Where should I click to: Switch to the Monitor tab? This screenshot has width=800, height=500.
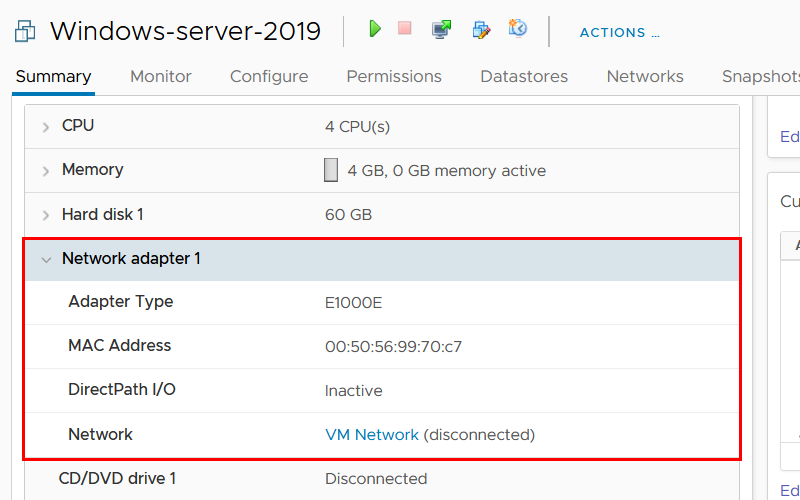(161, 77)
